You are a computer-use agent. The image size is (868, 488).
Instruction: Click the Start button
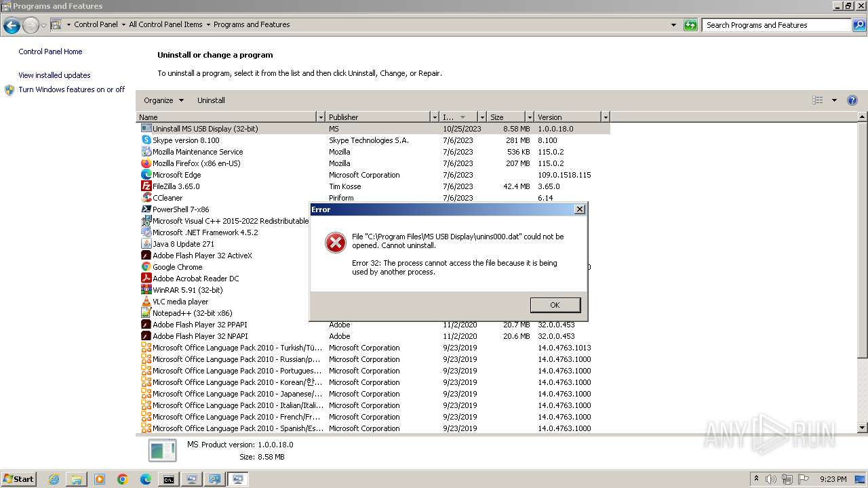tap(19, 479)
